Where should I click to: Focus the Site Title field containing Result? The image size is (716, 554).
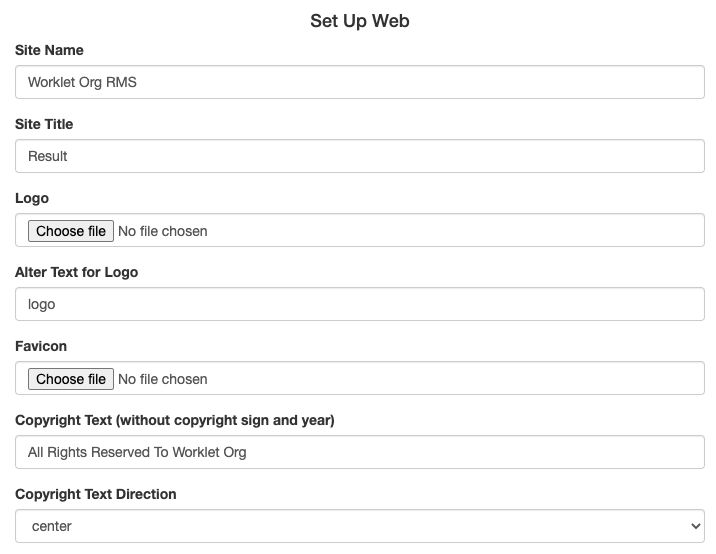tap(360, 156)
